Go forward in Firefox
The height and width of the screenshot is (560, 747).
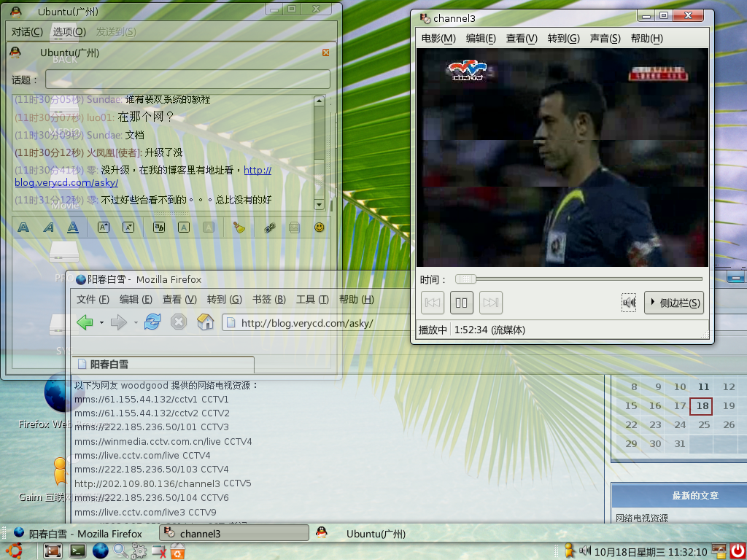click(x=119, y=322)
